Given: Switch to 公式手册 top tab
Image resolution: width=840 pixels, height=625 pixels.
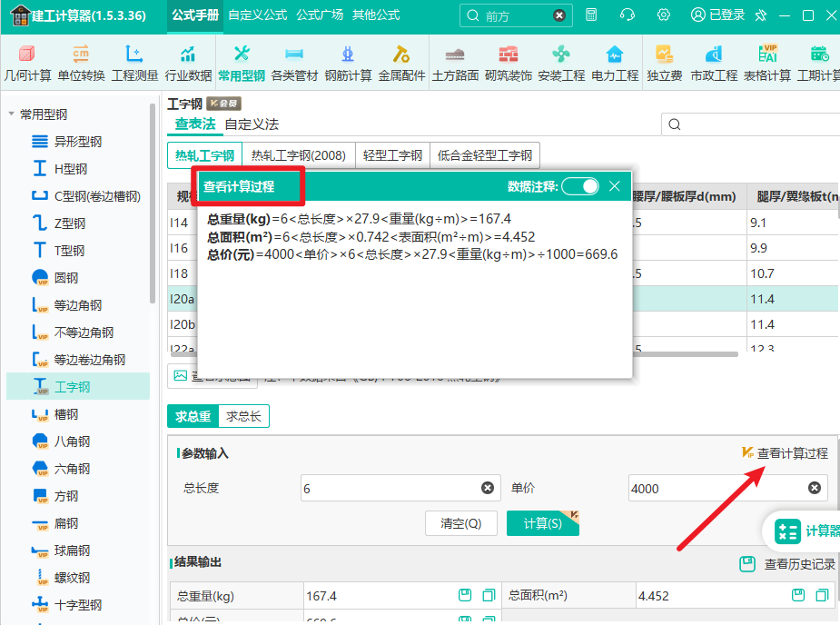Looking at the screenshot, I should pyautogui.click(x=195, y=15).
